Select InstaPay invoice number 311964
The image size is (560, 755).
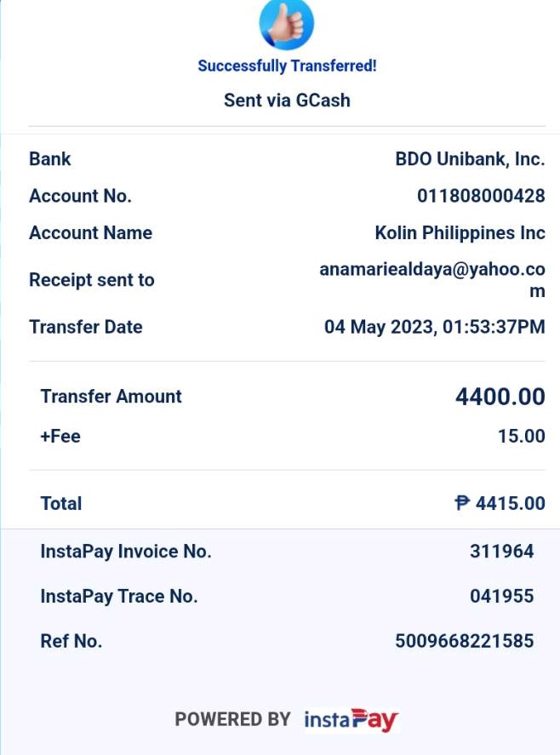point(501,552)
